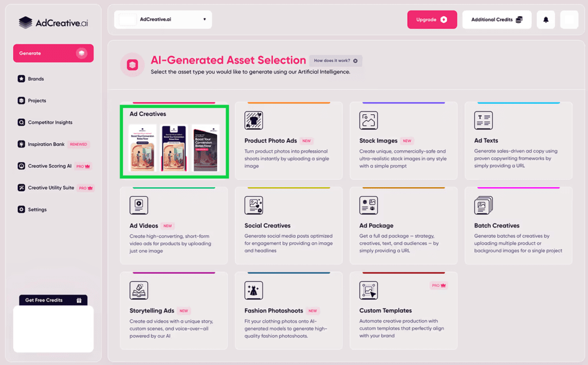This screenshot has width=588, height=365.
Task: Click the Fashion Photoshoots dress icon
Action: coord(254,290)
